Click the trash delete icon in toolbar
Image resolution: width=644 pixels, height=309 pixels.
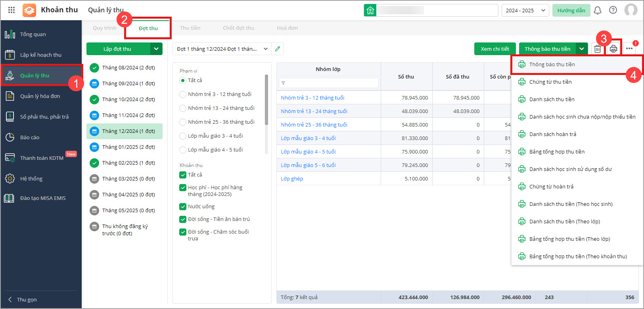pos(597,49)
